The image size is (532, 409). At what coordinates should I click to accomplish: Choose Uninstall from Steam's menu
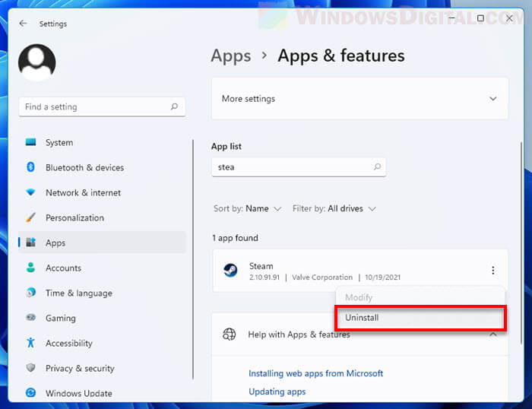click(x=420, y=318)
